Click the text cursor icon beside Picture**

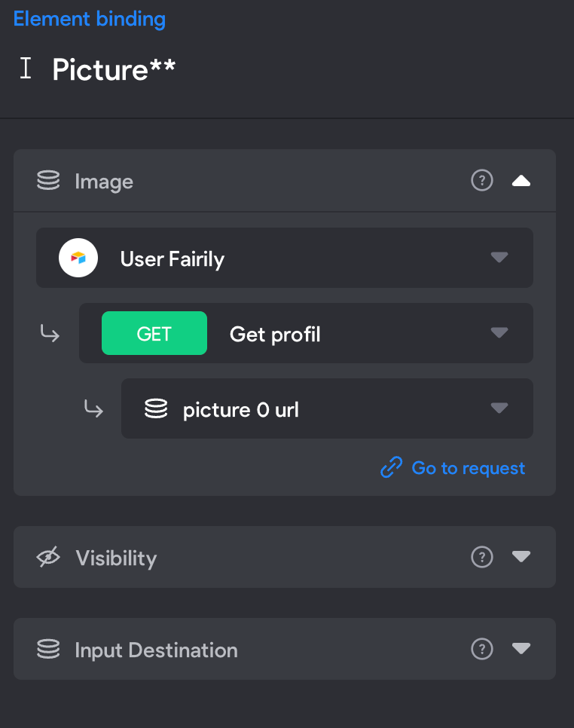click(26, 69)
